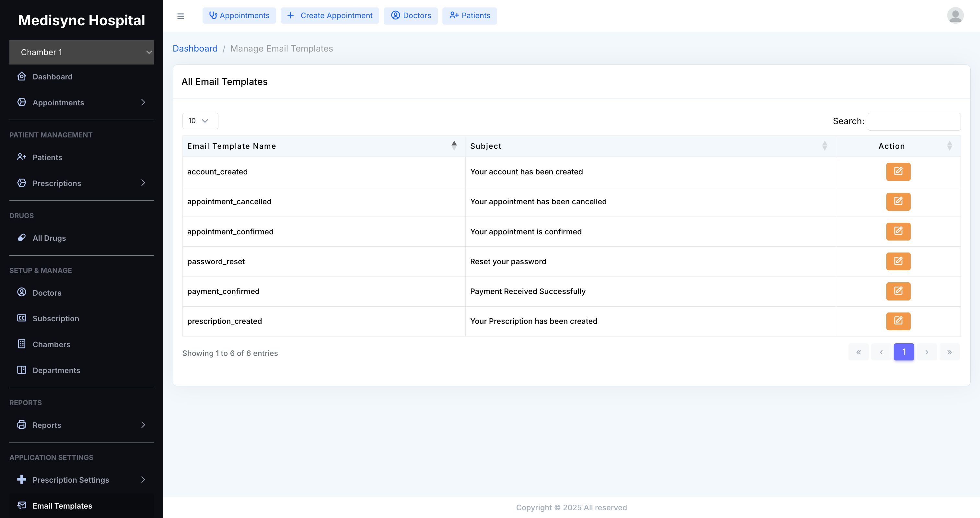Click the Create Appointment button
Screen dimensions: 980x518
pos(330,16)
